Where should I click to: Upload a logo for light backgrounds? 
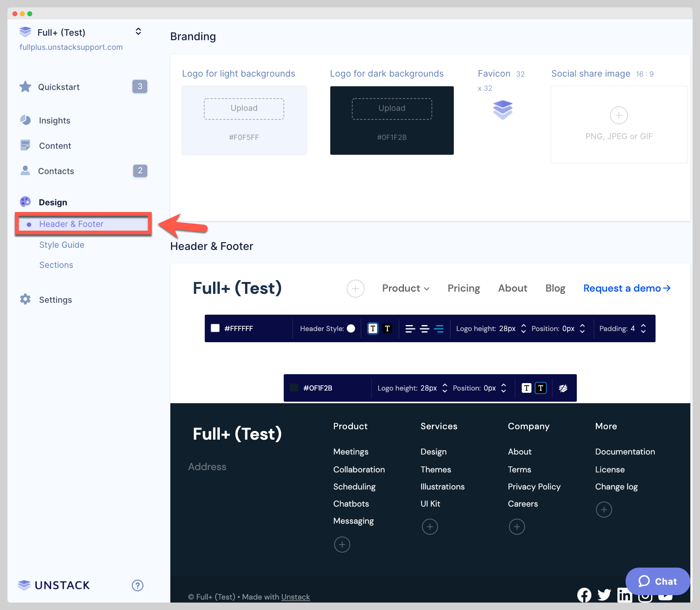click(x=244, y=108)
